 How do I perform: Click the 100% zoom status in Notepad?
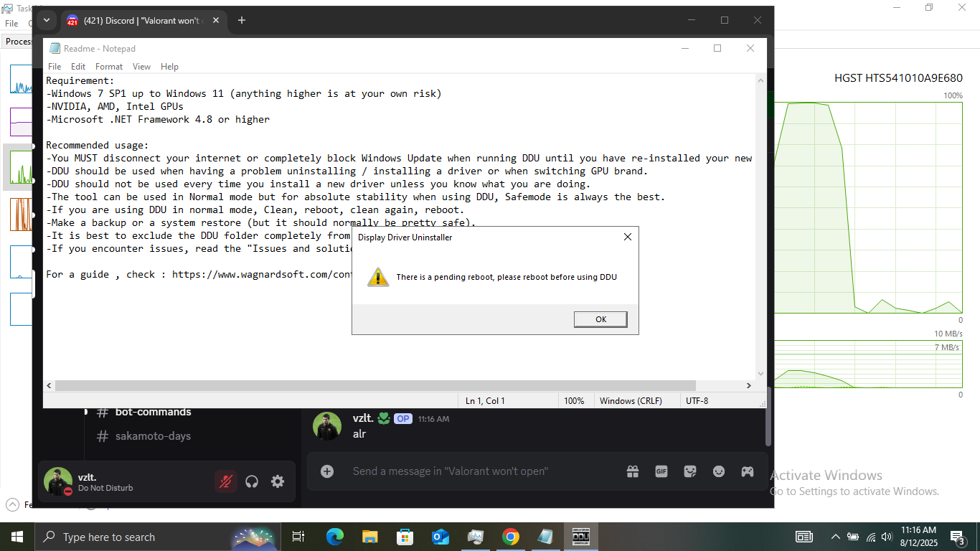[574, 401]
